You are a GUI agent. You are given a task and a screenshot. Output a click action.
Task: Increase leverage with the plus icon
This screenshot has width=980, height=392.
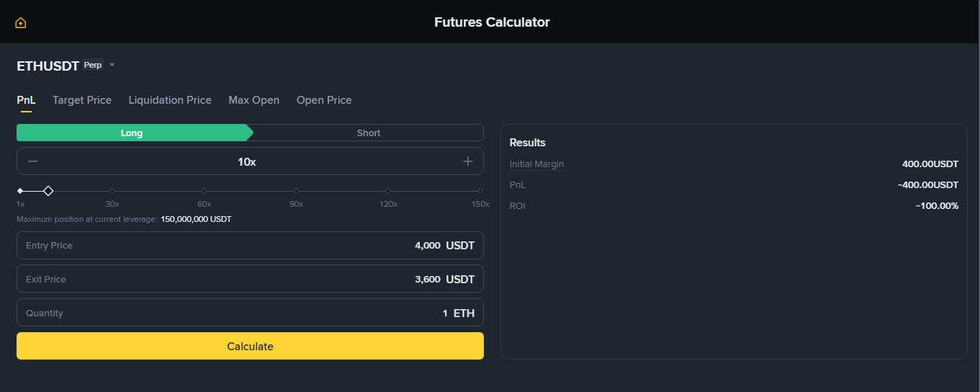click(x=467, y=161)
